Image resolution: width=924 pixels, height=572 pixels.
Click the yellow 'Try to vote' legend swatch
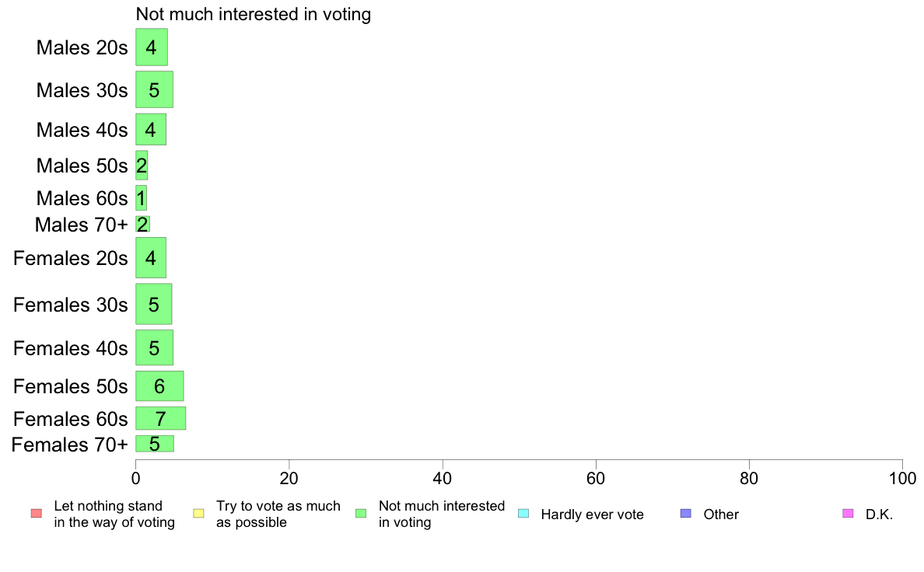tap(198, 514)
